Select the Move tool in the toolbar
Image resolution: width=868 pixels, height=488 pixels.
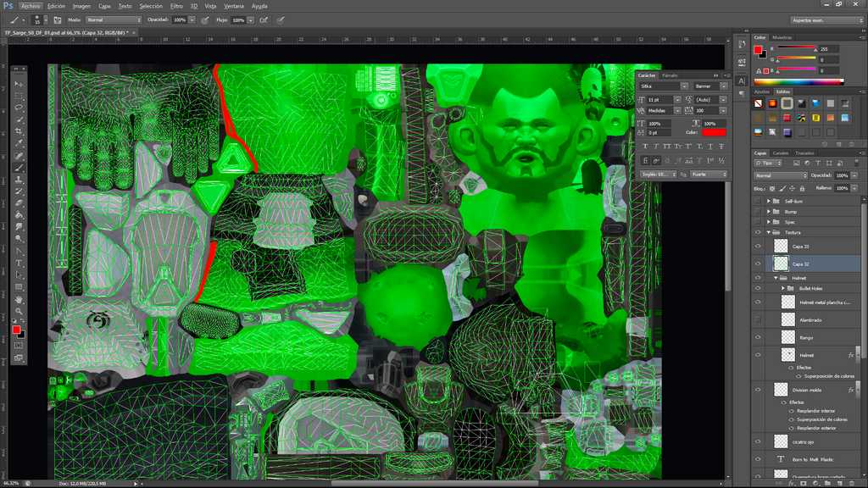point(19,84)
